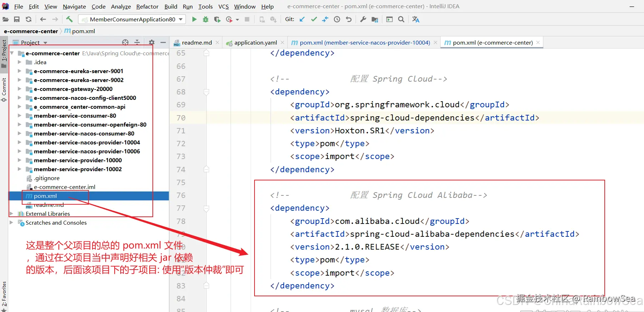
Task: Fold the dependency block at line 68
Action: point(206,92)
